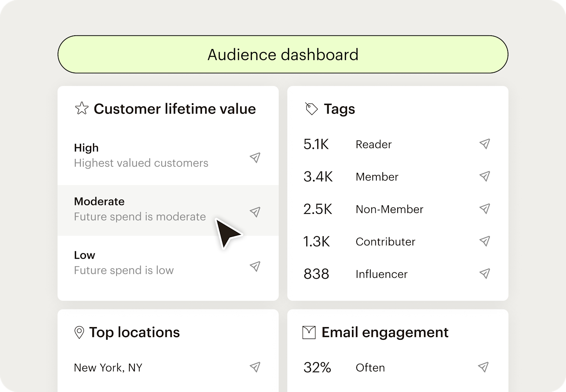Choose the High lifetime value segment label

point(86,148)
